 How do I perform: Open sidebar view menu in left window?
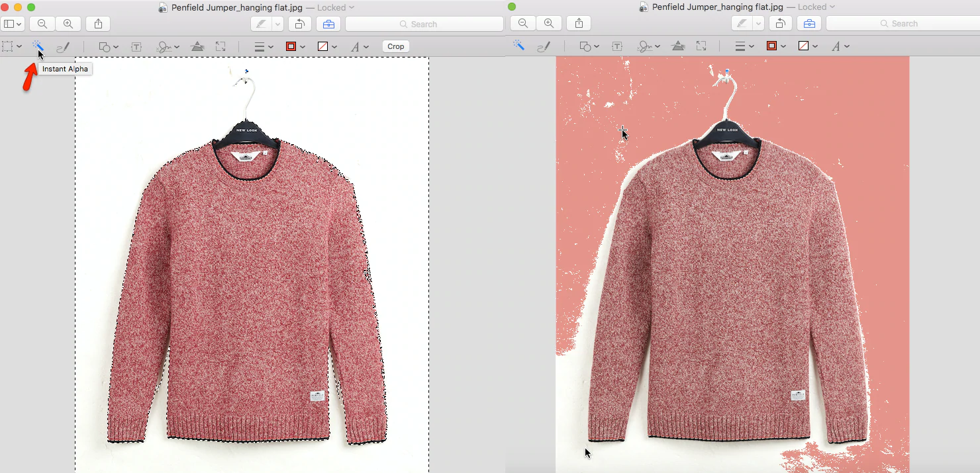pos(13,24)
